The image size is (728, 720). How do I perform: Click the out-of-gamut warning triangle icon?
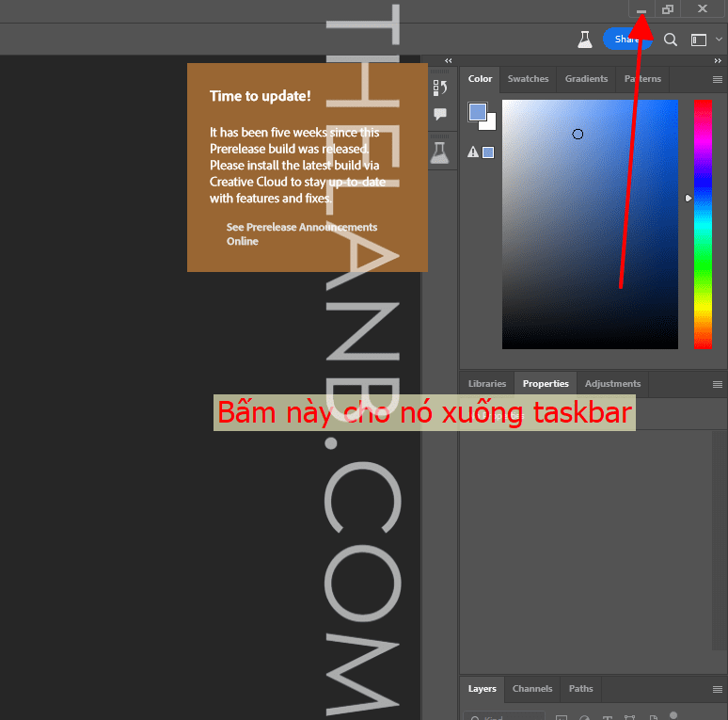click(x=473, y=152)
